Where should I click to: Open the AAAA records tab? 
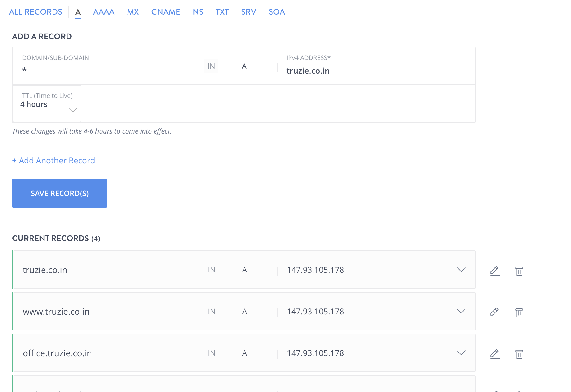coord(104,12)
